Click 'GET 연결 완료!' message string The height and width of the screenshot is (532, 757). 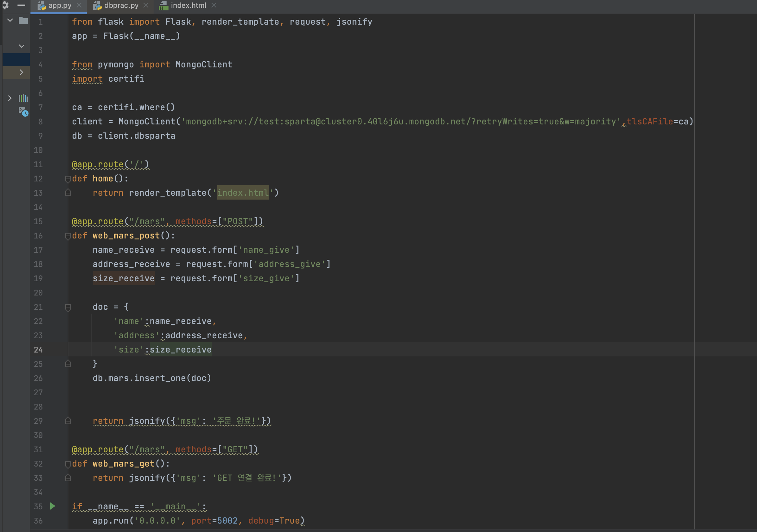247,478
